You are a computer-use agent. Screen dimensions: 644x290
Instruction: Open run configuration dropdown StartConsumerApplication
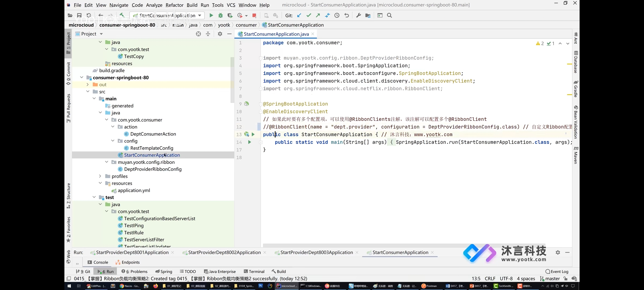click(x=167, y=16)
